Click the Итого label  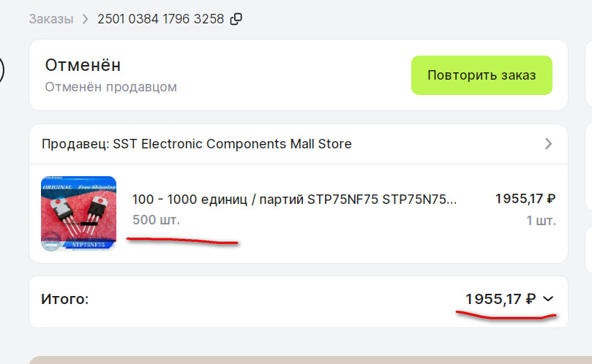coord(64,299)
